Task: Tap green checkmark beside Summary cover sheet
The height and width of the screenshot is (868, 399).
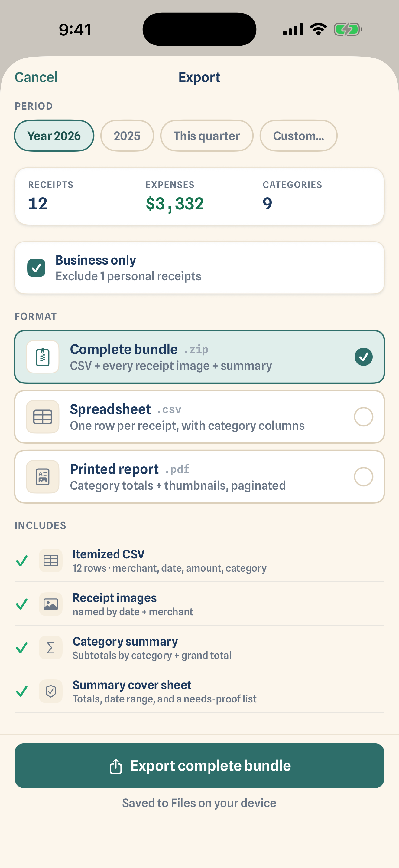Action: pyautogui.click(x=22, y=692)
